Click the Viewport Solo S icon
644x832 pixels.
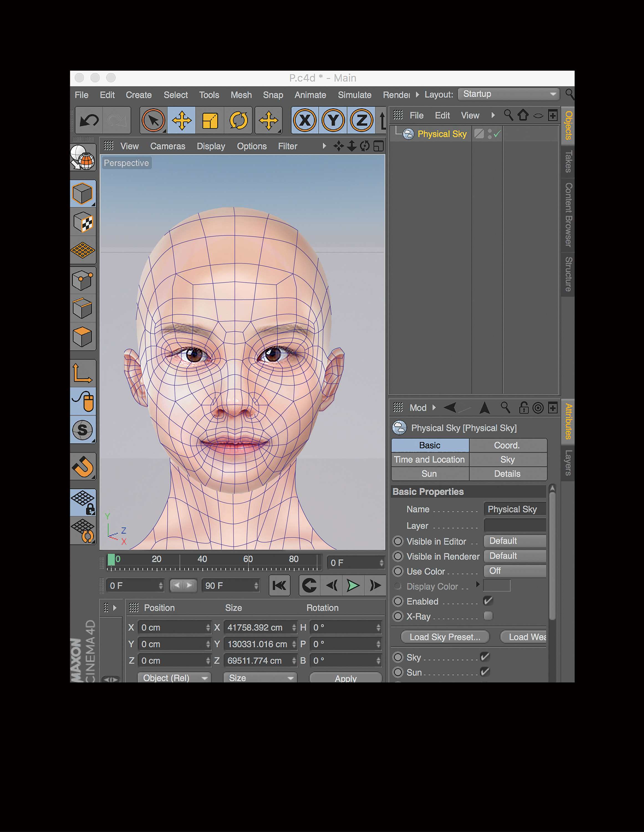click(83, 430)
